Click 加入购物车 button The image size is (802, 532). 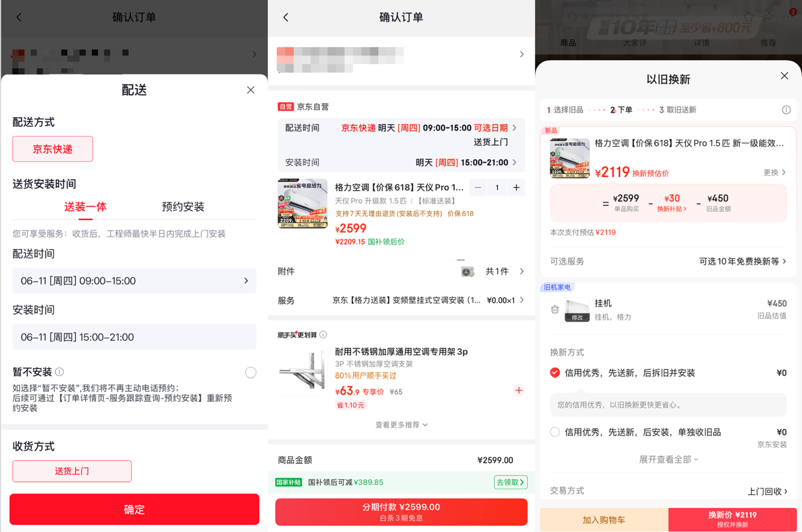coord(604,519)
